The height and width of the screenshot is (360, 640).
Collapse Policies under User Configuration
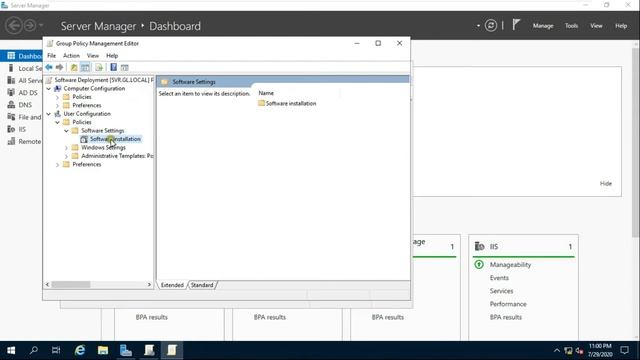57,122
